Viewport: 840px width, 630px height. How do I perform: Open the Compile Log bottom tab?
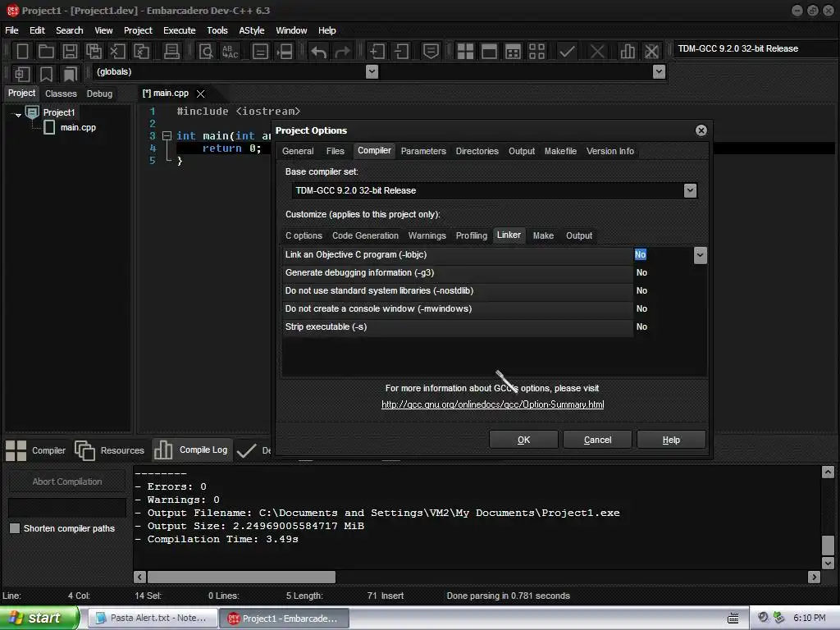coord(191,450)
